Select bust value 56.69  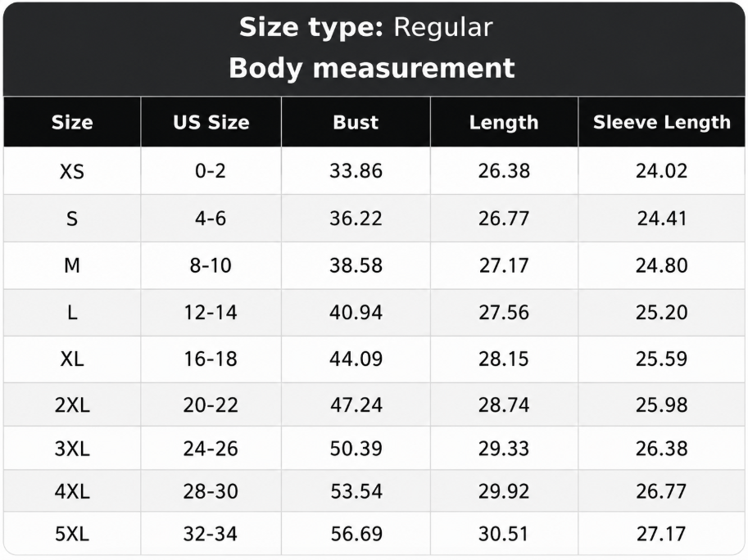[x=356, y=534]
